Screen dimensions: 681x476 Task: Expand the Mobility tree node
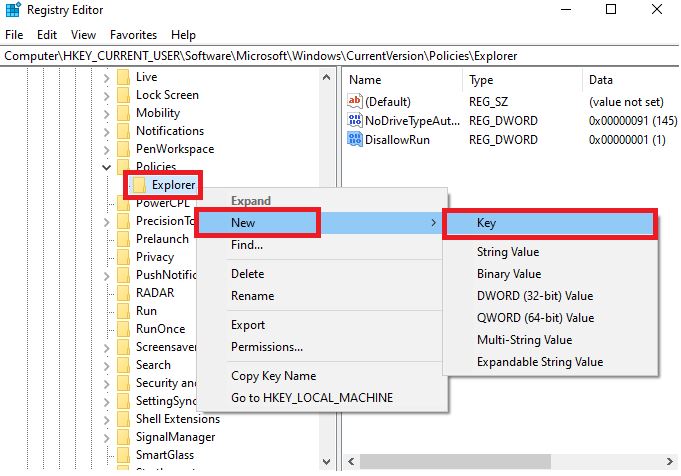click(106, 113)
